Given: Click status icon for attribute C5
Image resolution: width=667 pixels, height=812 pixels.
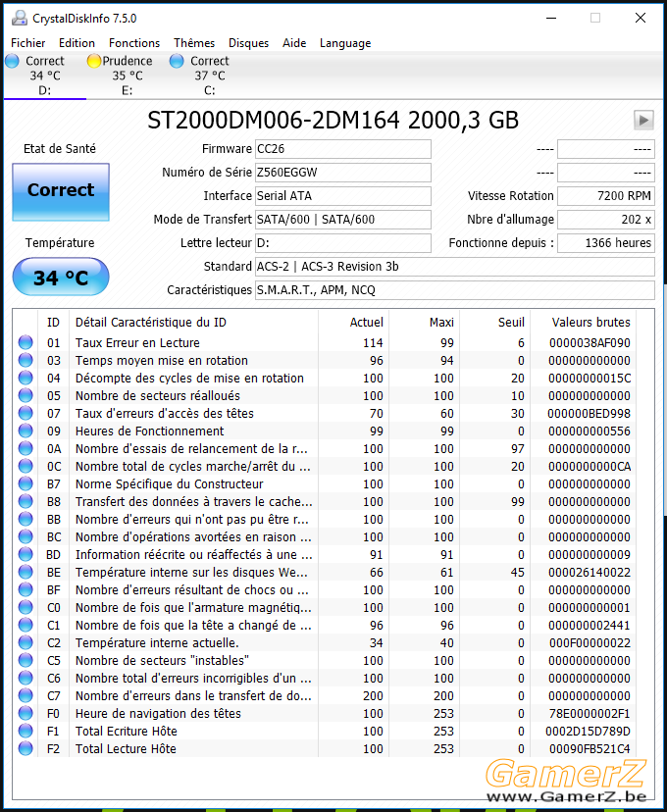Looking at the screenshot, I should (26, 660).
